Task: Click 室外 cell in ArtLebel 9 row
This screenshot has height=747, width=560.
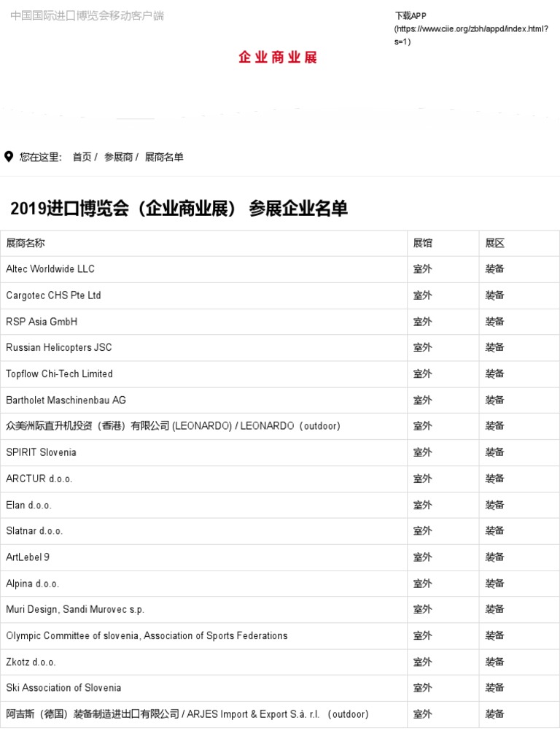Action: [x=422, y=557]
